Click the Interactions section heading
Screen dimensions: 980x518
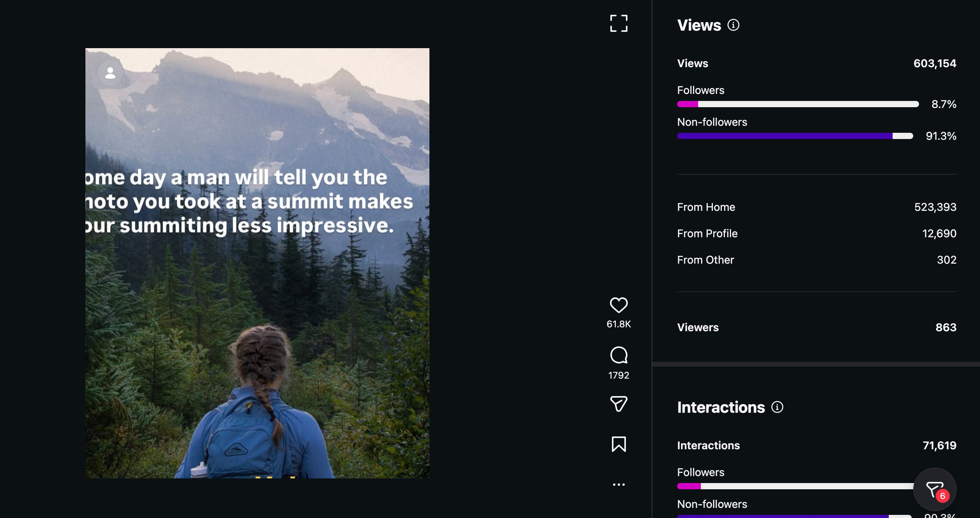(721, 407)
